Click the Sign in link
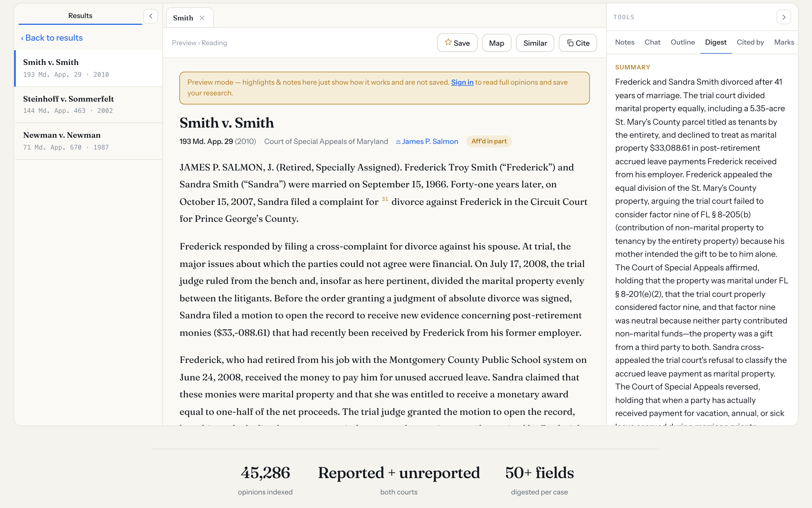 pos(462,82)
